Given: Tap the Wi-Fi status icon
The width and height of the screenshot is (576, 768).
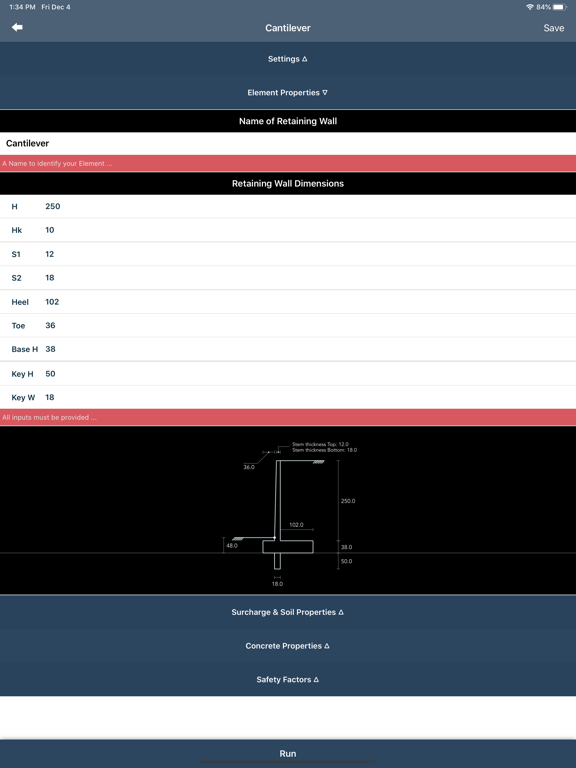Looking at the screenshot, I should coord(530,7).
